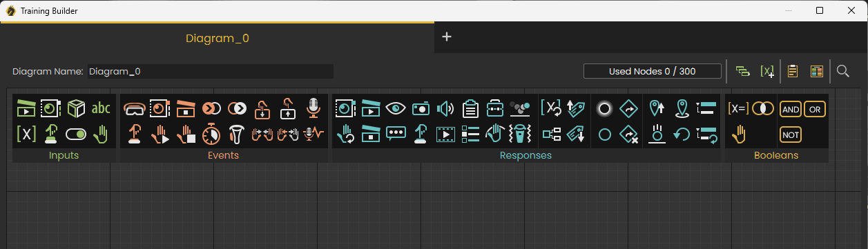The width and height of the screenshot is (868, 249).
Task: Click the green add variable [x]+ toolbar icon
Action: pos(766,71)
